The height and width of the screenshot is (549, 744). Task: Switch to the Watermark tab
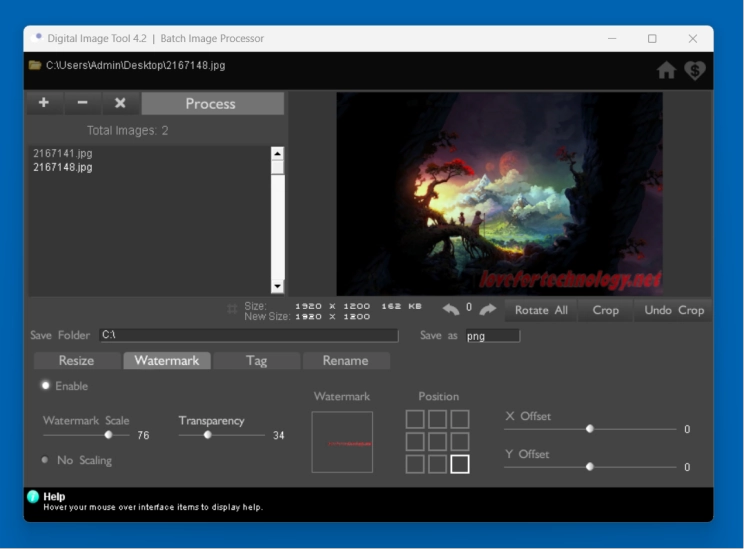click(167, 361)
